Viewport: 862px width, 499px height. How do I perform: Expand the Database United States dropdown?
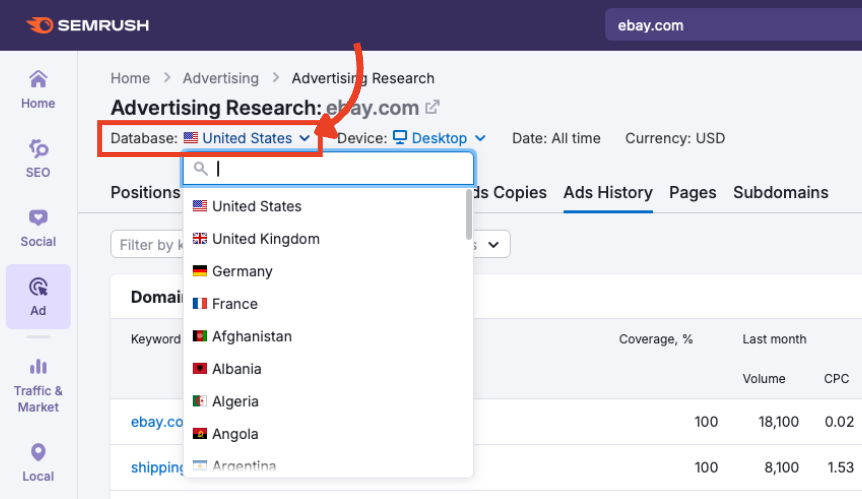(246, 138)
